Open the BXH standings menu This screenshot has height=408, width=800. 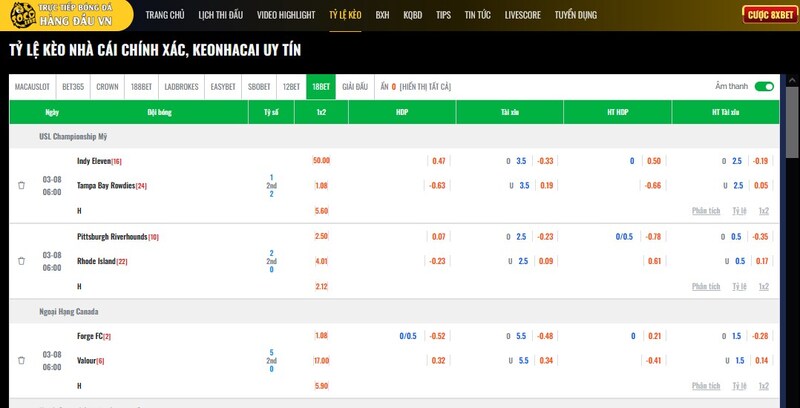tap(382, 15)
